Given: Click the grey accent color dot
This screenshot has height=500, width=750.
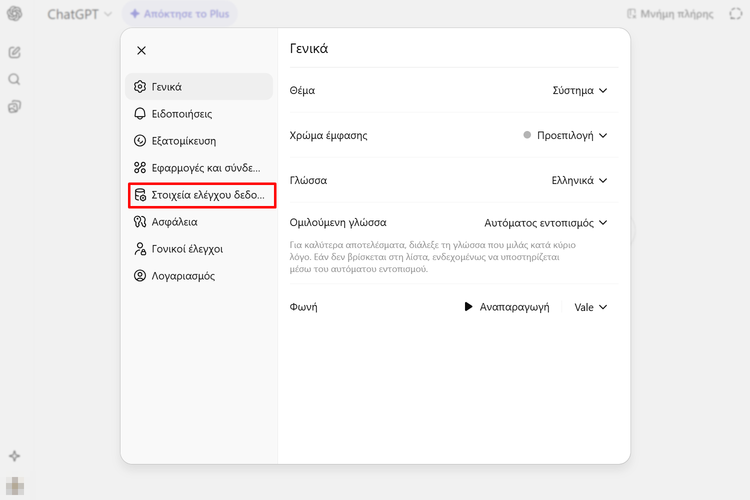Looking at the screenshot, I should click(x=527, y=135).
